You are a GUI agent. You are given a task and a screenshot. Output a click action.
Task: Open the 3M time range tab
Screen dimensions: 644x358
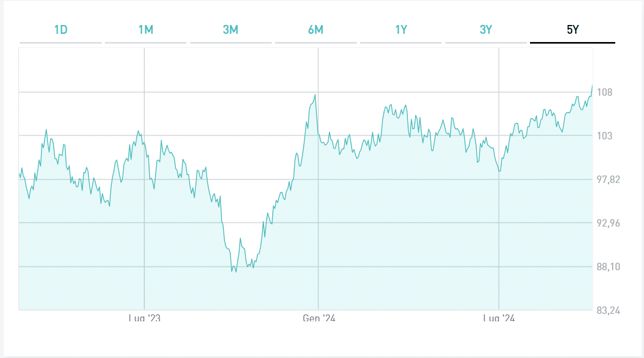point(231,30)
